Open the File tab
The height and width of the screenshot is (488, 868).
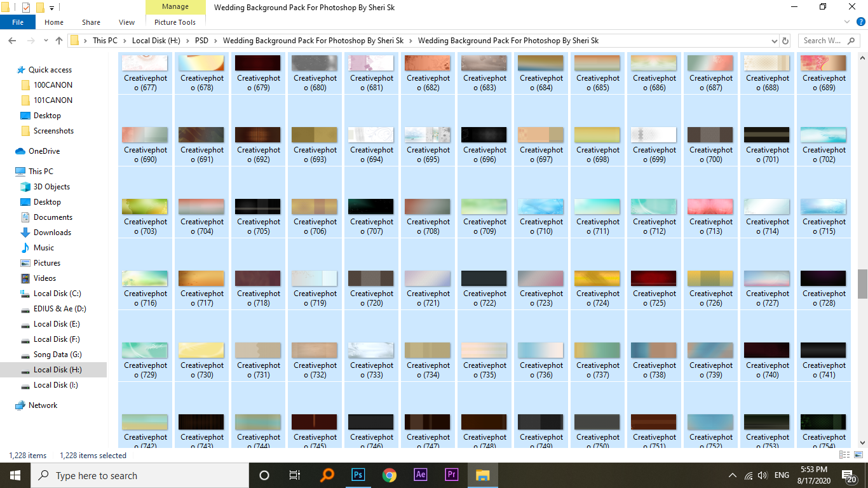pyautogui.click(x=18, y=22)
